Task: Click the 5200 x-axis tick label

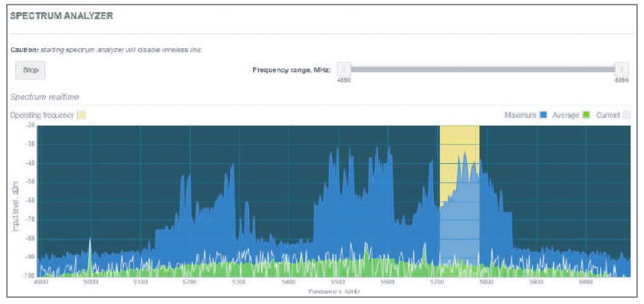Action: pos(189,283)
